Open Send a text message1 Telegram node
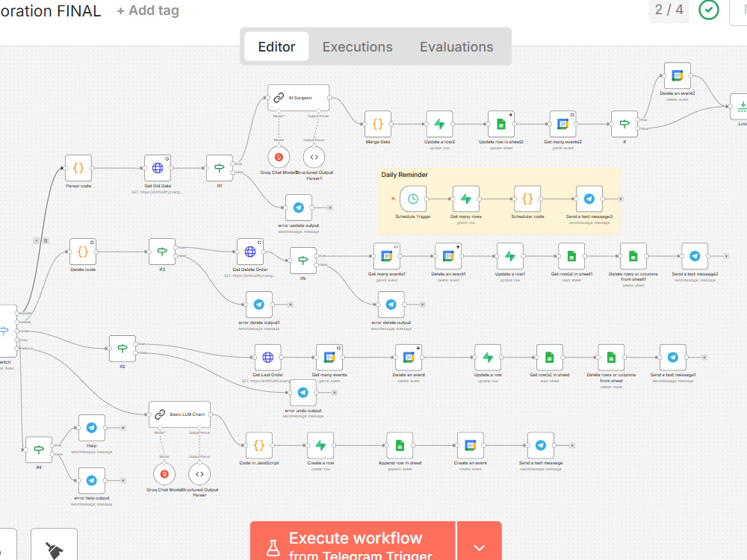The height and width of the screenshot is (560, 747). pyautogui.click(x=673, y=357)
